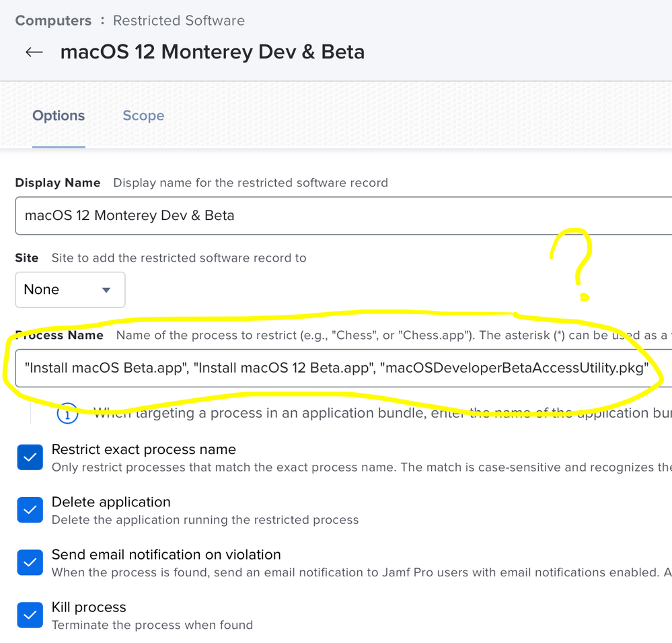Click the Display Name input field
The width and height of the screenshot is (672, 643).
pos(343,215)
